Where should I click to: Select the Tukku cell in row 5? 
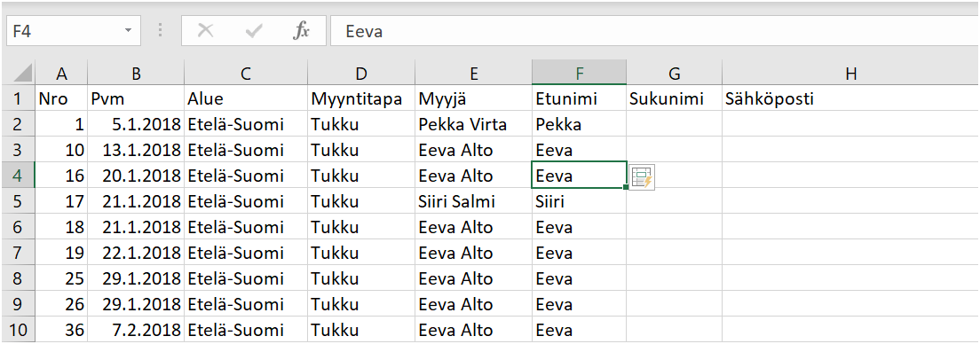coord(360,201)
